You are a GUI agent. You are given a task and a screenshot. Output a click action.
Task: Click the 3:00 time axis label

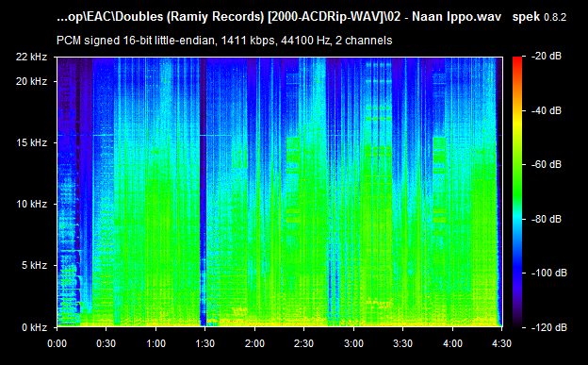click(x=353, y=343)
